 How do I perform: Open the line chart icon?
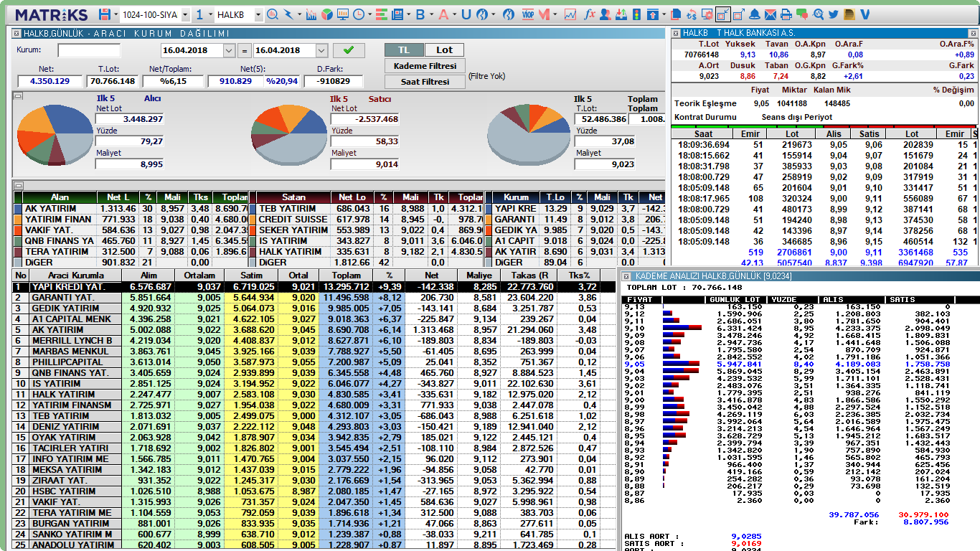click(570, 14)
